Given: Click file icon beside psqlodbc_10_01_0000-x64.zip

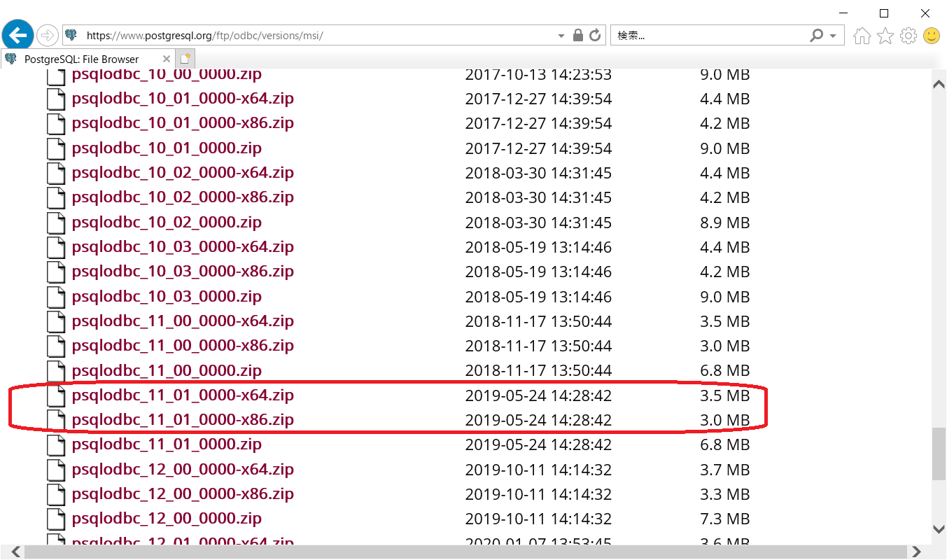Looking at the screenshot, I should pos(56,99).
